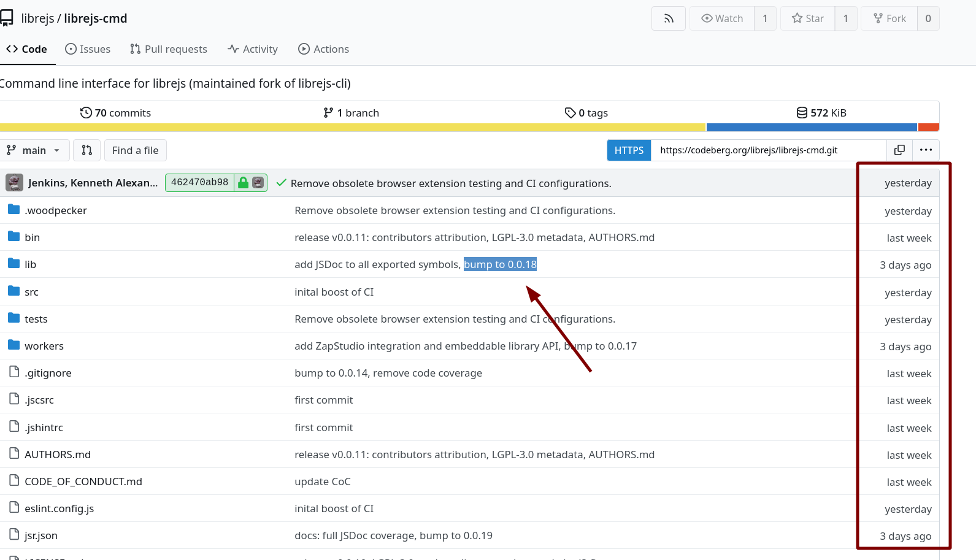The height and width of the screenshot is (560, 976).
Task: Open the more clone options ellipsis menu
Action: click(x=926, y=150)
